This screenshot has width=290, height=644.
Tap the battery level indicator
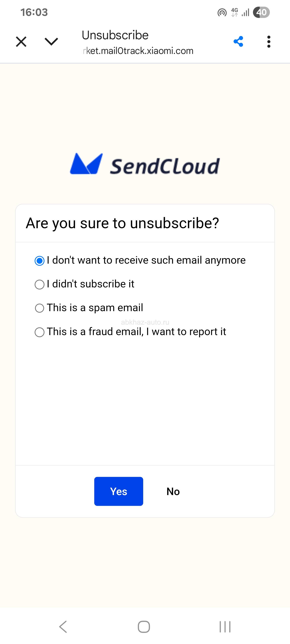click(x=261, y=12)
